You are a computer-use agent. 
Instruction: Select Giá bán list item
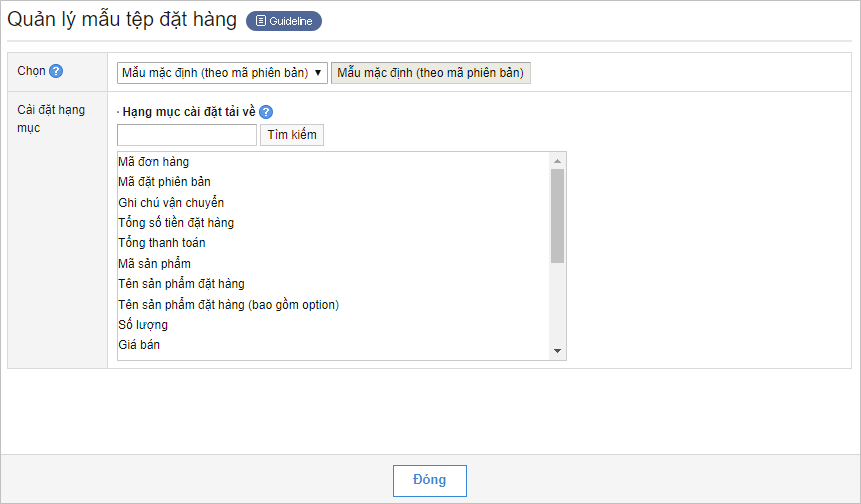(139, 345)
